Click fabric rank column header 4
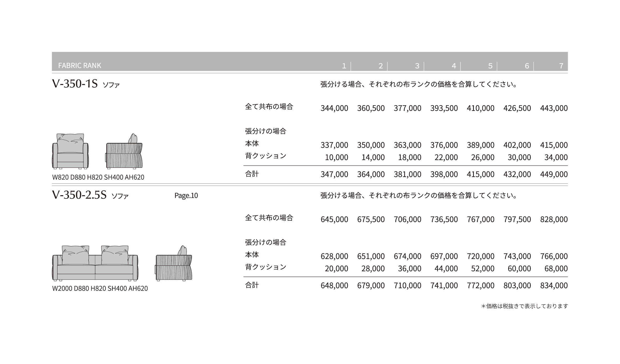The image size is (620, 364). pyautogui.click(x=454, y=66)
